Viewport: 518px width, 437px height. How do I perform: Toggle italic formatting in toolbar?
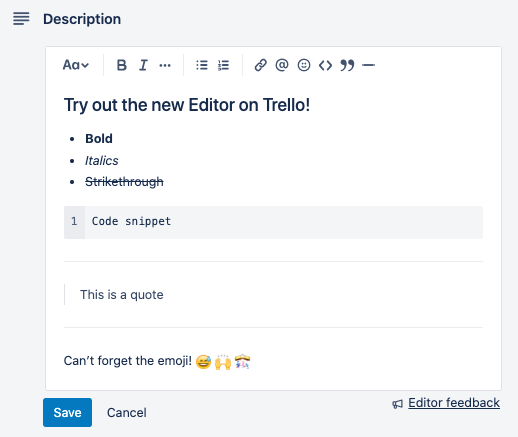tap(143, 65)
